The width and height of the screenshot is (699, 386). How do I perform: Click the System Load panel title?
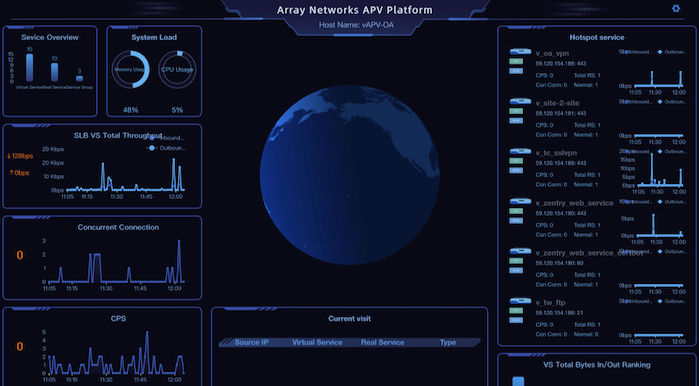pos(154,37)
